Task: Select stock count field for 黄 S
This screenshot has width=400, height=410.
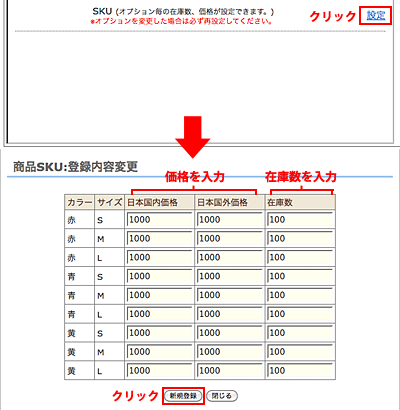Action: (300, 333)
